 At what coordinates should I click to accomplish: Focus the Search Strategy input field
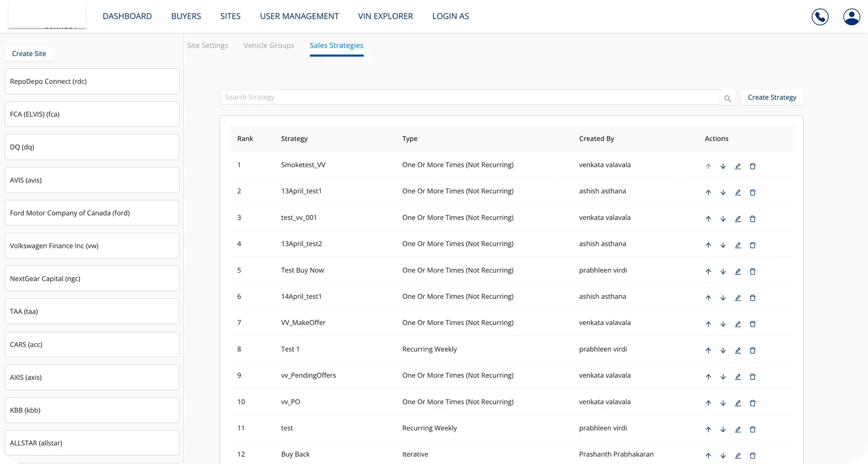click(469, 97)
